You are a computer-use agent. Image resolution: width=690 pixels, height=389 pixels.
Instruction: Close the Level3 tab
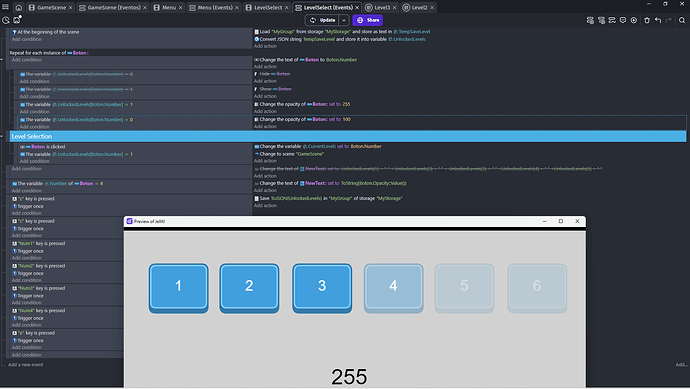click(394, 7)
